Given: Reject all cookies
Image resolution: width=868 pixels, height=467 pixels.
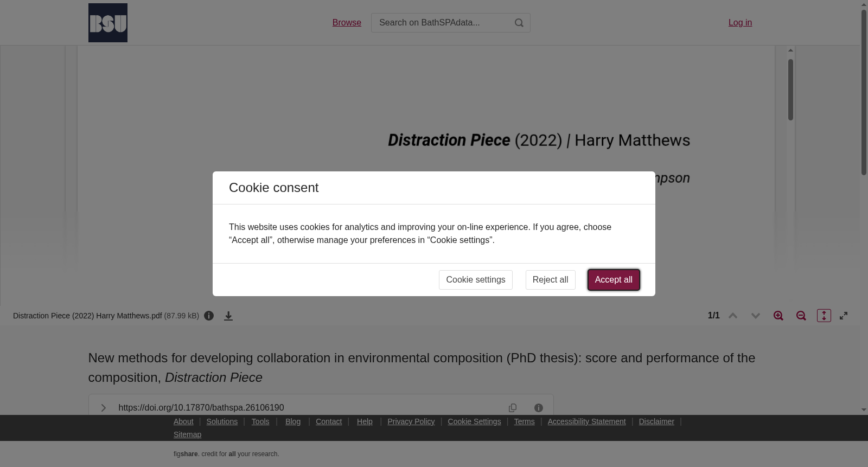Looking at the screenshot, I should [x=550, y=280].
